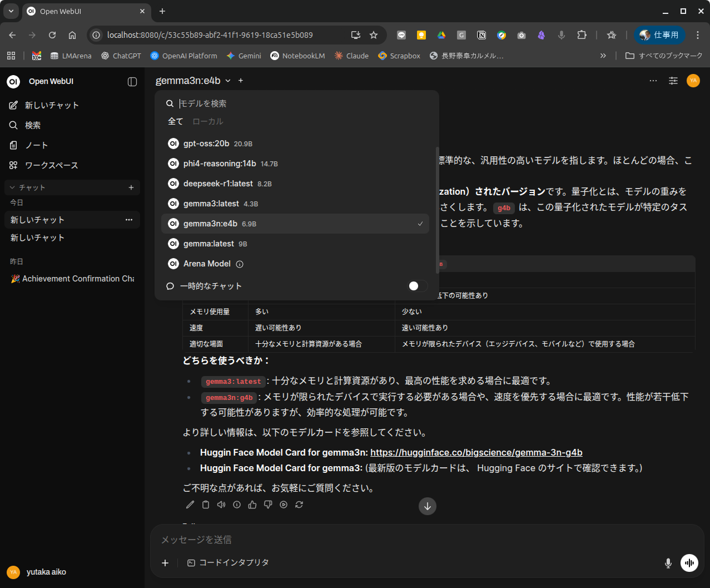Focus the モデルを検索 search field

coord(234,103)
